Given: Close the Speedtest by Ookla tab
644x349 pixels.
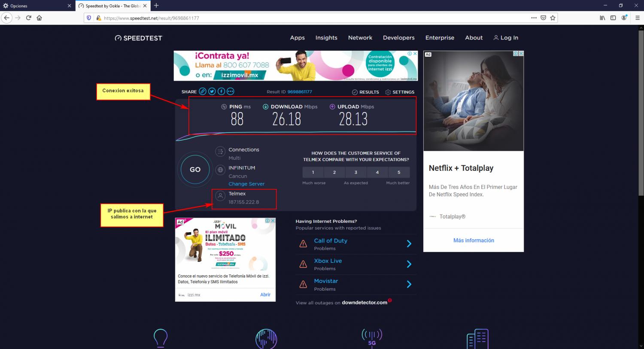Looking at the screenshot, I should tap(145, 6).
